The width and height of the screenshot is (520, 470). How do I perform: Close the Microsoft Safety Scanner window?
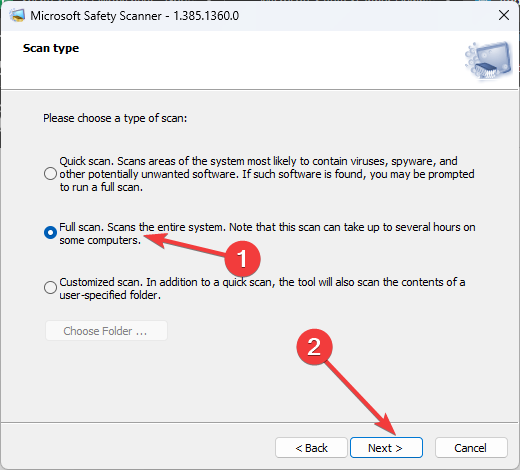click(504, 15)
